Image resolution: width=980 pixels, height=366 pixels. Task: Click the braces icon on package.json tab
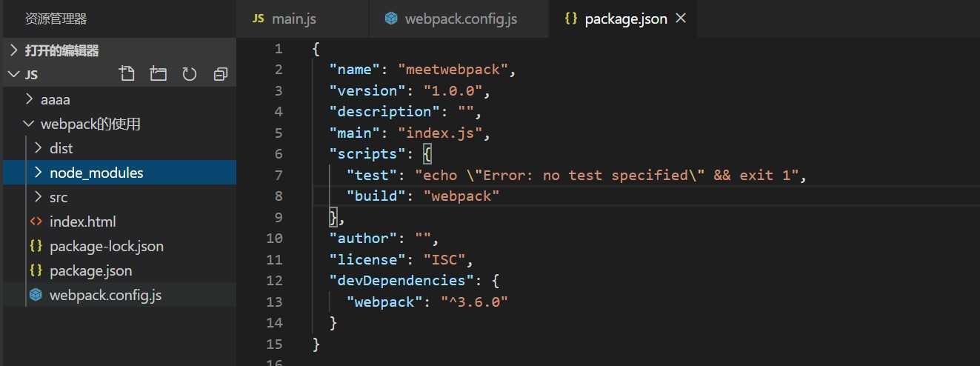pyautogui.click(x=570, y=19)
